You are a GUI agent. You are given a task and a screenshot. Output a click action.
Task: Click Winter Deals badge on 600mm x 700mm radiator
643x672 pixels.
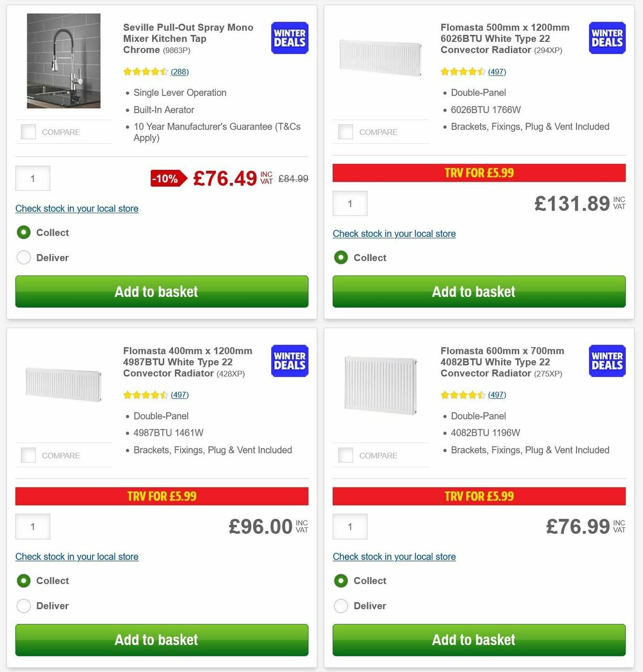607,361
